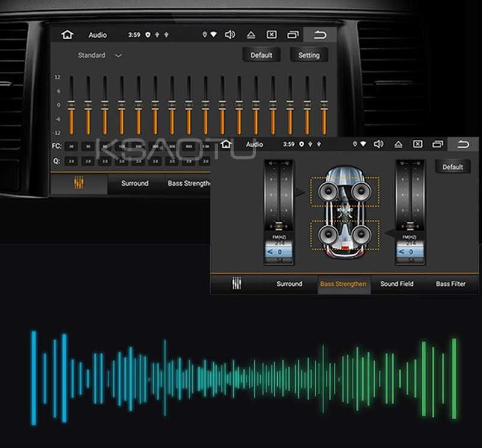Open the equalizer sliders tab on the bass screen
This screenshot has width=482, height=448.
click(237, 283)
